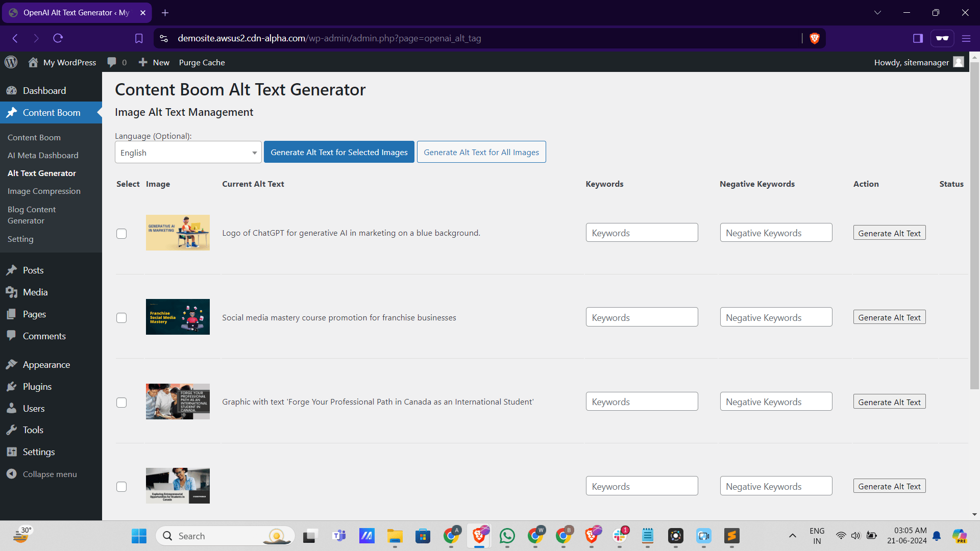980x551 pixels.
Task: Toggle the browser sidebar panel icon
Action: tap(918, 38)
